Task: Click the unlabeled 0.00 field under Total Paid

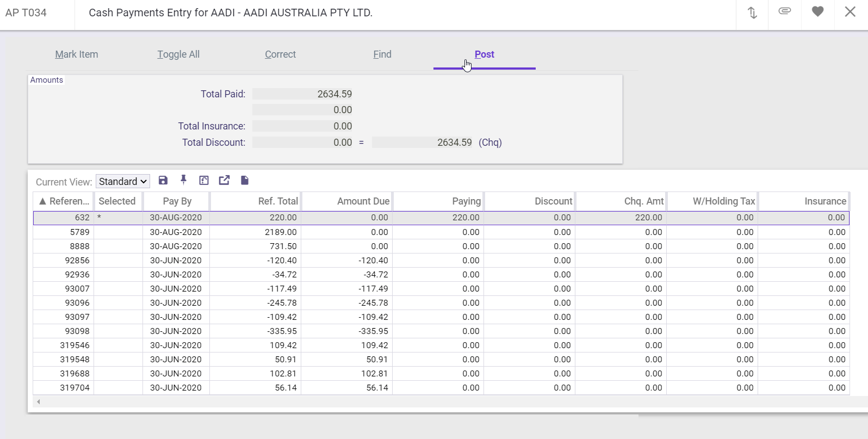Action: click(302, 110)
